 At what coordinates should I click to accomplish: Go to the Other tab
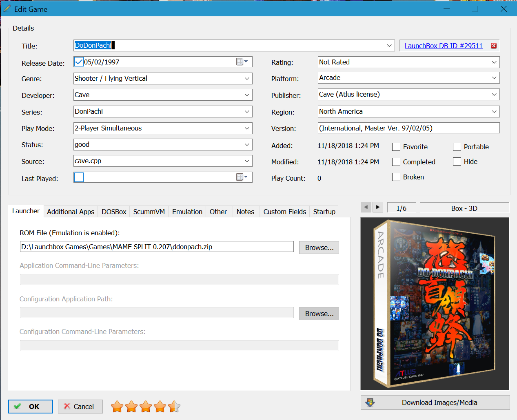coord(218,212)
